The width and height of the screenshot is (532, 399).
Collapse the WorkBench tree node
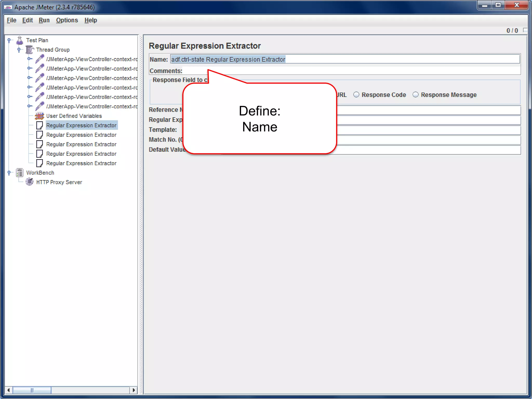[9, 173]
